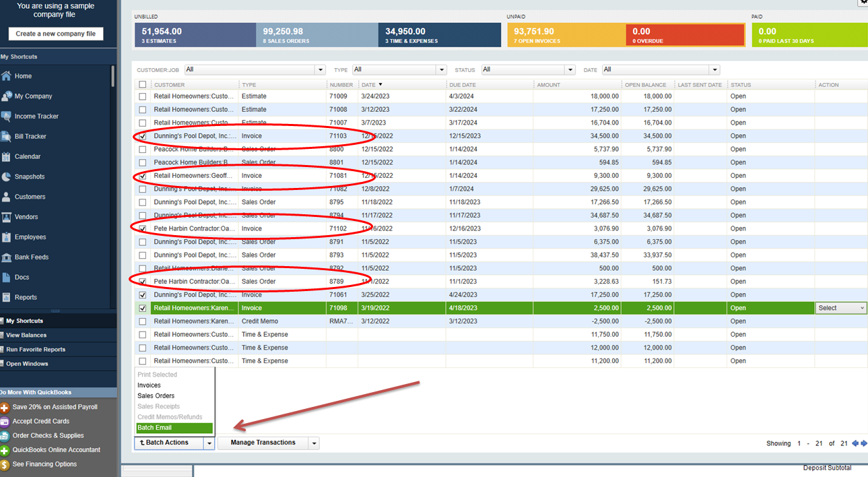This screenshot has width=868, height=477.
Task: Choose Sales Orders from Batch Actions menu
Action: (x=156, y=396)
